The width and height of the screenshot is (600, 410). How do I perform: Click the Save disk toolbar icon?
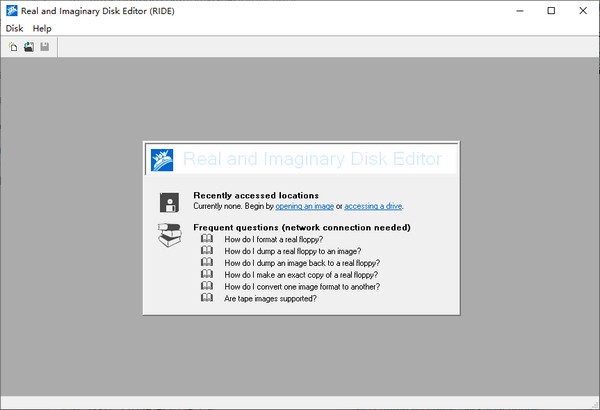coord(45,47)
